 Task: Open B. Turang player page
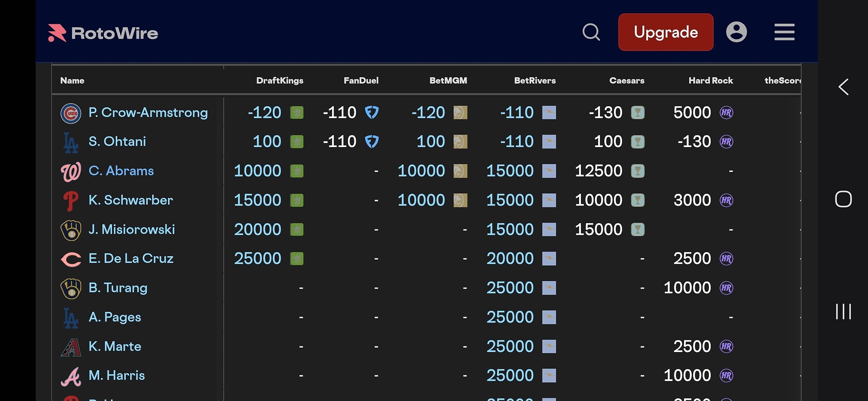coord(118,288)
